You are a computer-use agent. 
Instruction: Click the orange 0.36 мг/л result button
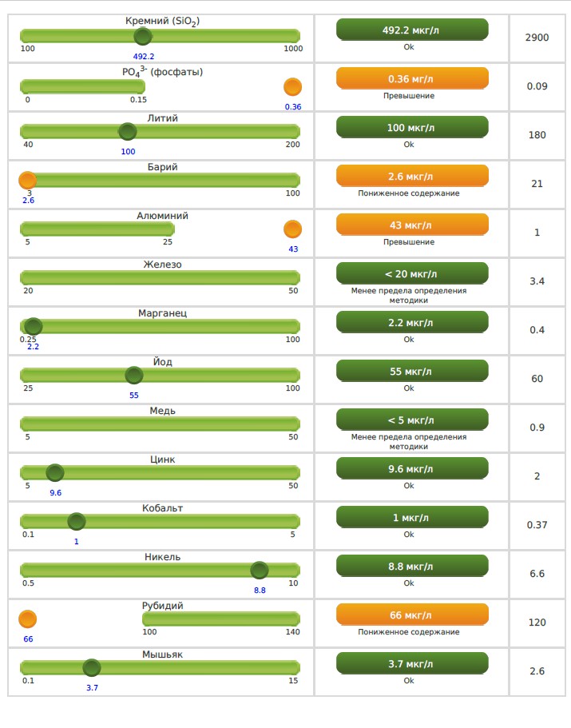tap(411, 78)
